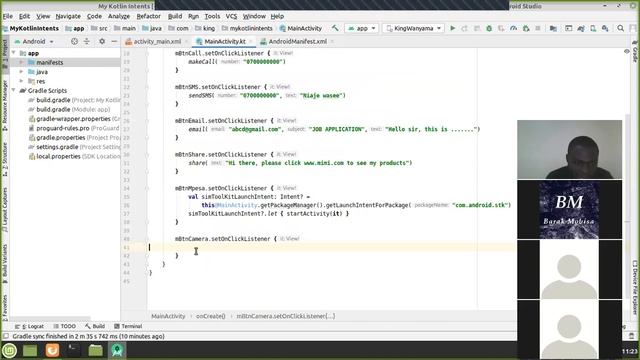Screen dimensions: 640x360
Task: Select the local.properties file
Action: click(74, 156)
